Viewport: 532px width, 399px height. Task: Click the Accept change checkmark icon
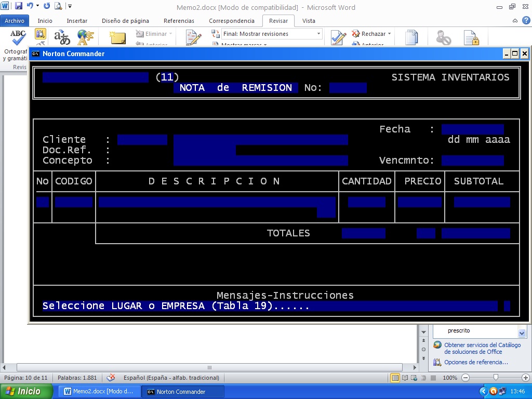pos(338,38)
